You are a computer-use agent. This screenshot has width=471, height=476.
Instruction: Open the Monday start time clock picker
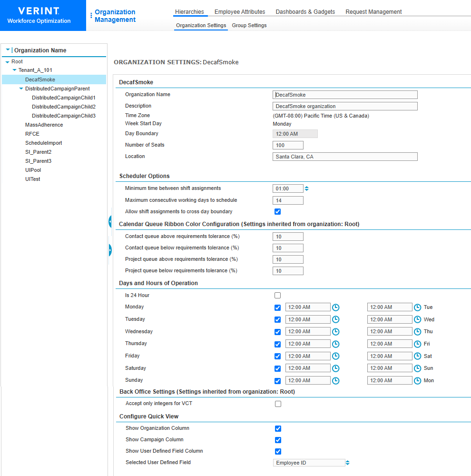335,307
